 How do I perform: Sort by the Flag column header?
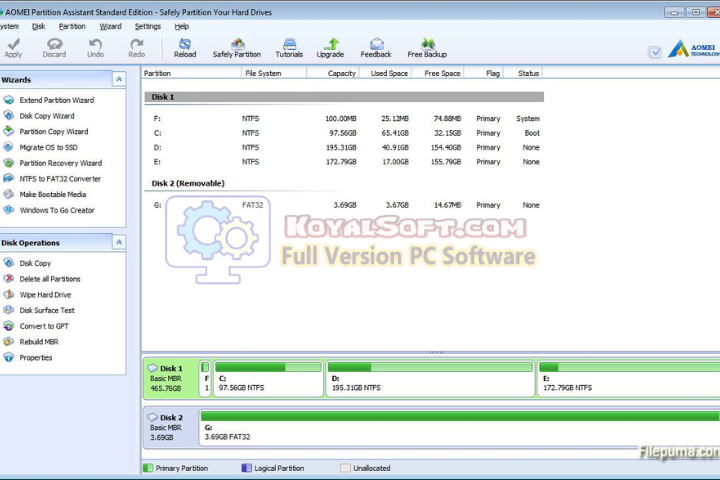pos(484,73)
